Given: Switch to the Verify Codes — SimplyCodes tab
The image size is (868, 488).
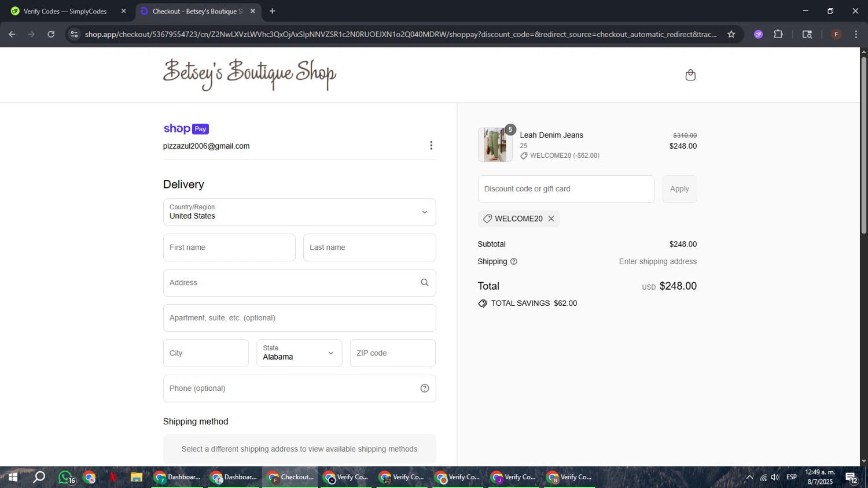Looking at the screenshot, I should (67, 11).
